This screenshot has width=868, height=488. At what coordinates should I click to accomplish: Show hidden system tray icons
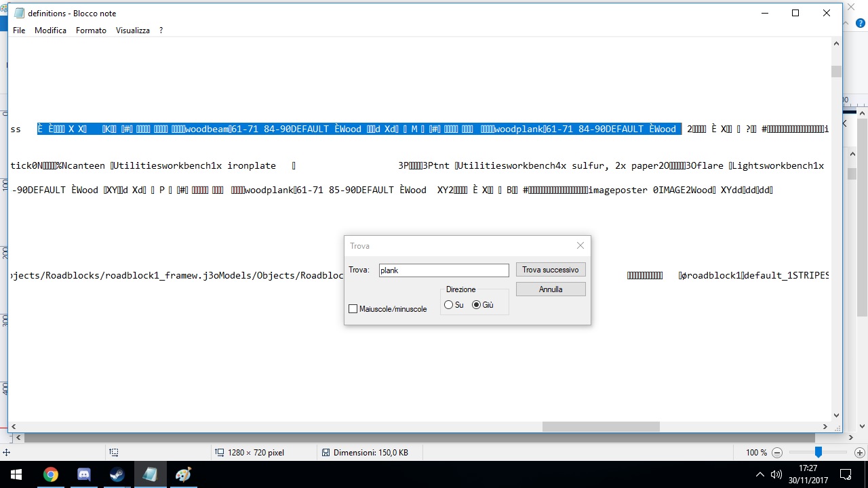coord(759,474)
